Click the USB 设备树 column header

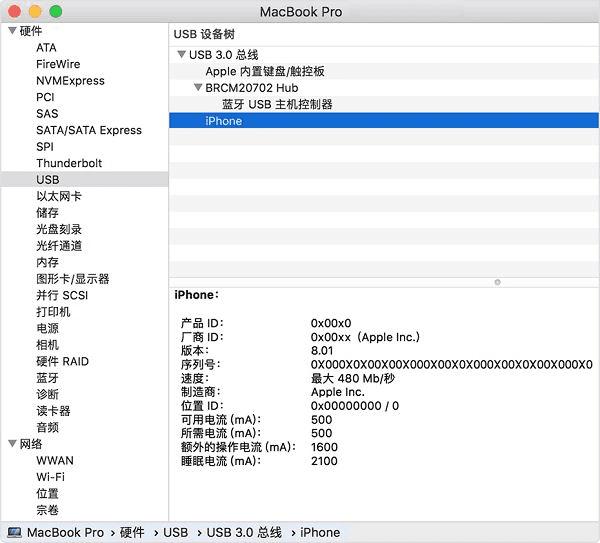point(204,34)
